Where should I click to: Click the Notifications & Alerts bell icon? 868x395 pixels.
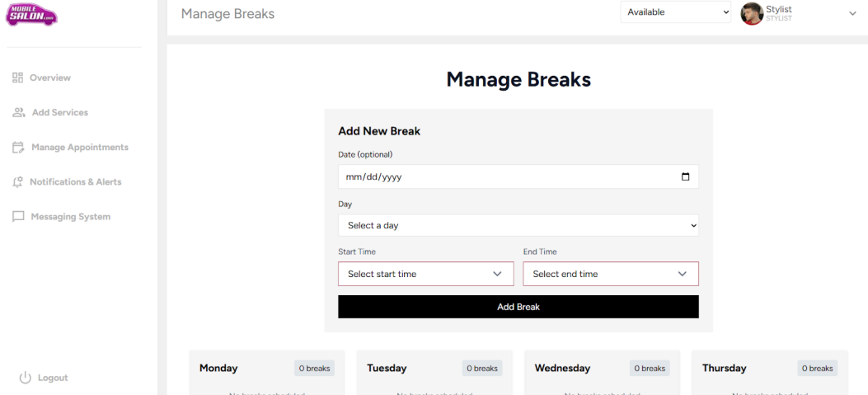18,182
